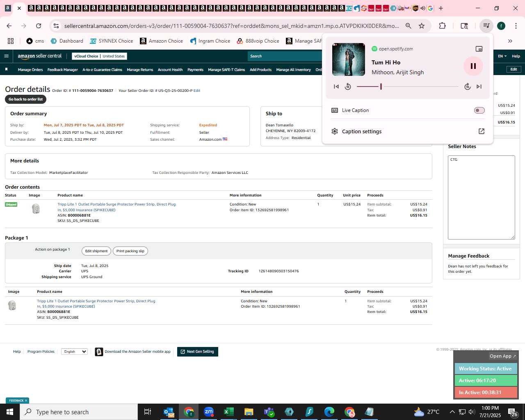The height and width of the screenshot is (420, 525).
Task: Close the FEEDBACK tab widget
Action: 26,401
